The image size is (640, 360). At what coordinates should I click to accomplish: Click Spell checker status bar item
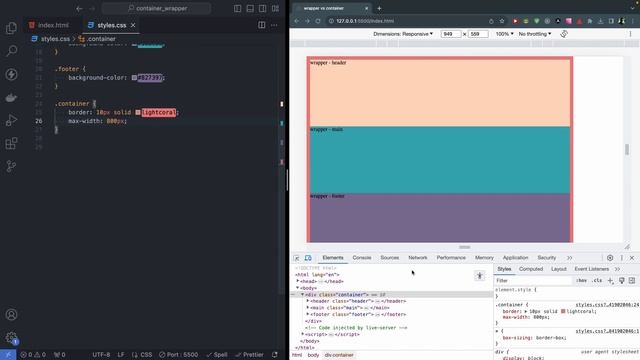pyautogui.click(x=217, y=355)
